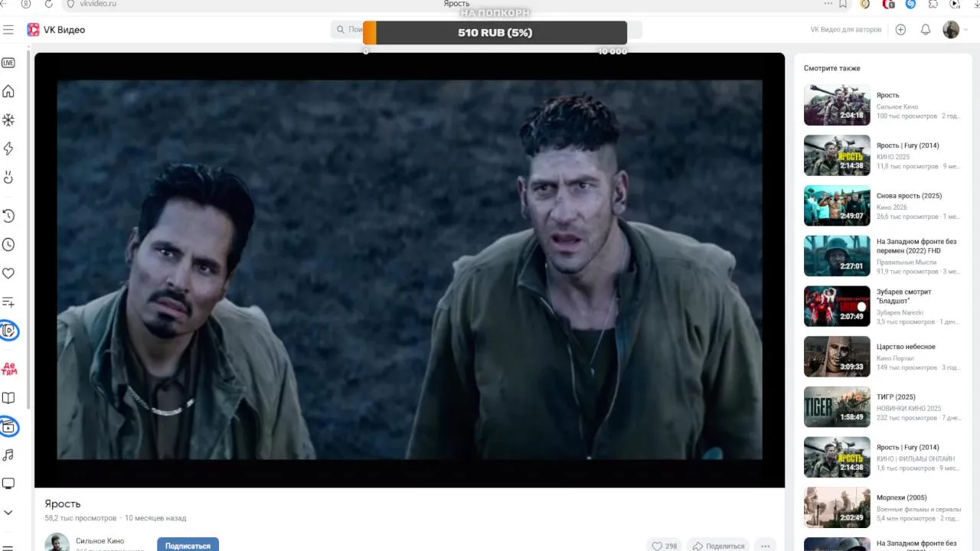Click the red 'Де там' sidebar icon

click(x=9, y=369)
